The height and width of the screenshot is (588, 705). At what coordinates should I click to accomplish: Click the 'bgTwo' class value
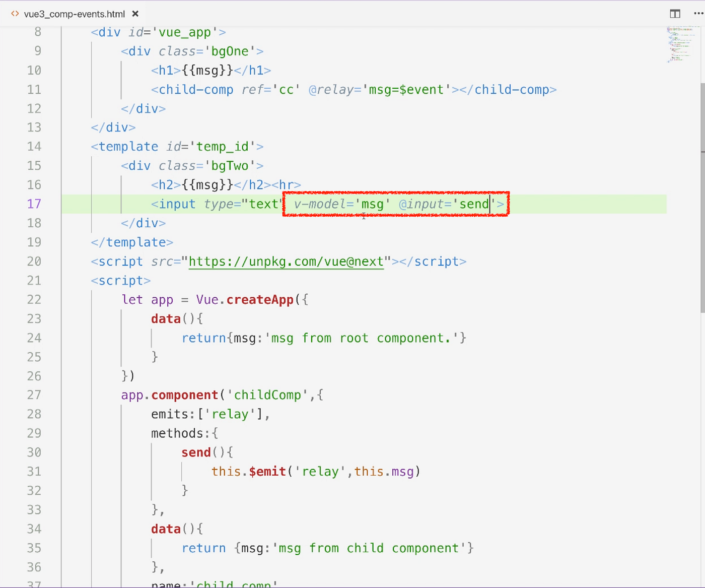230,166
